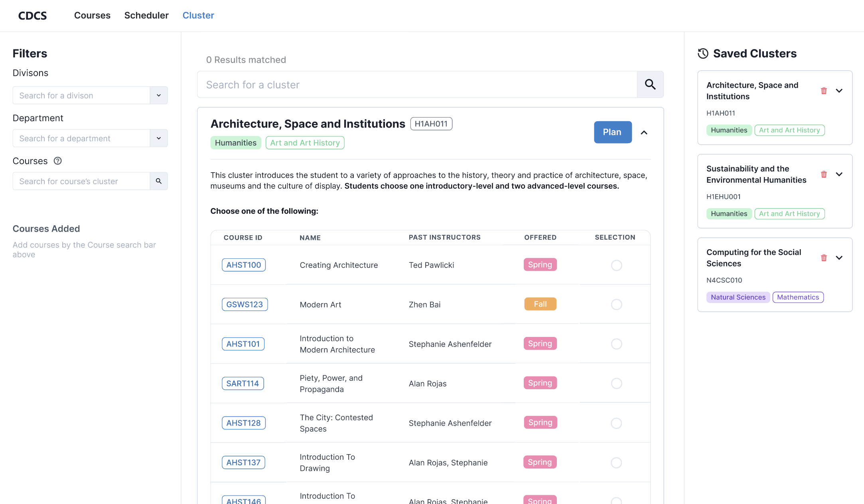Select the SART114 Piety, Power radio button
Image resolution: width=864 pixels, height=504 pixels.
(x=616, y=384)
